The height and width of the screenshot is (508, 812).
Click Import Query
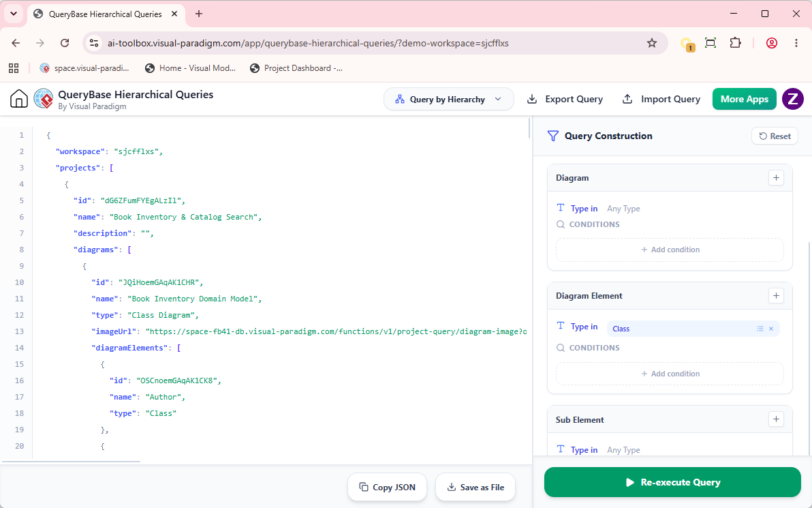[x=661, y=99]
